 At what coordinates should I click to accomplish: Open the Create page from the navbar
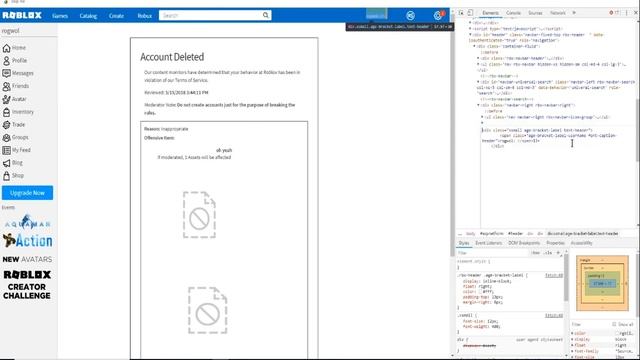coord(116,16)
